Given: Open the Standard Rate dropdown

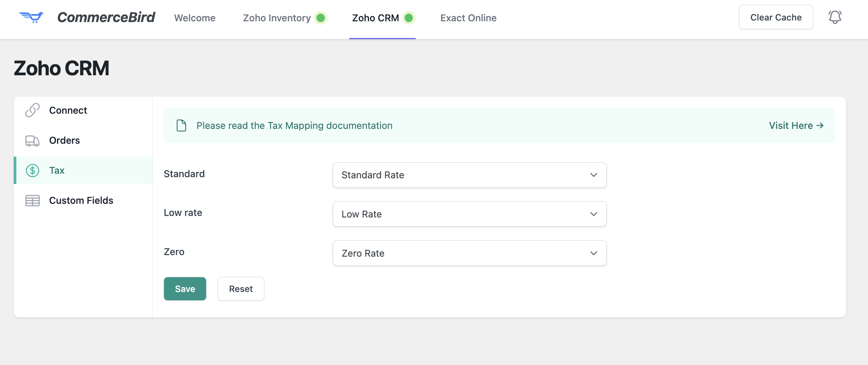Looking at the screenshot, I should pos(469,175).
